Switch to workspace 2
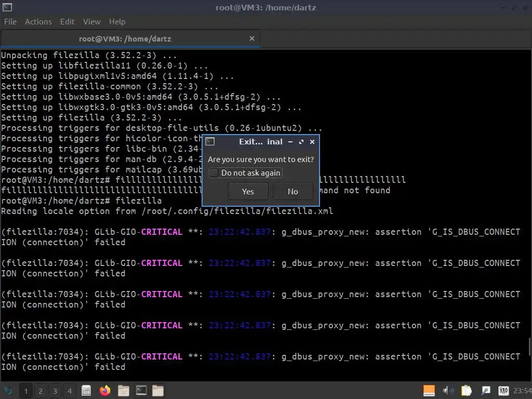The height and width of the screenshot is (399, 532). click(41, 391)
